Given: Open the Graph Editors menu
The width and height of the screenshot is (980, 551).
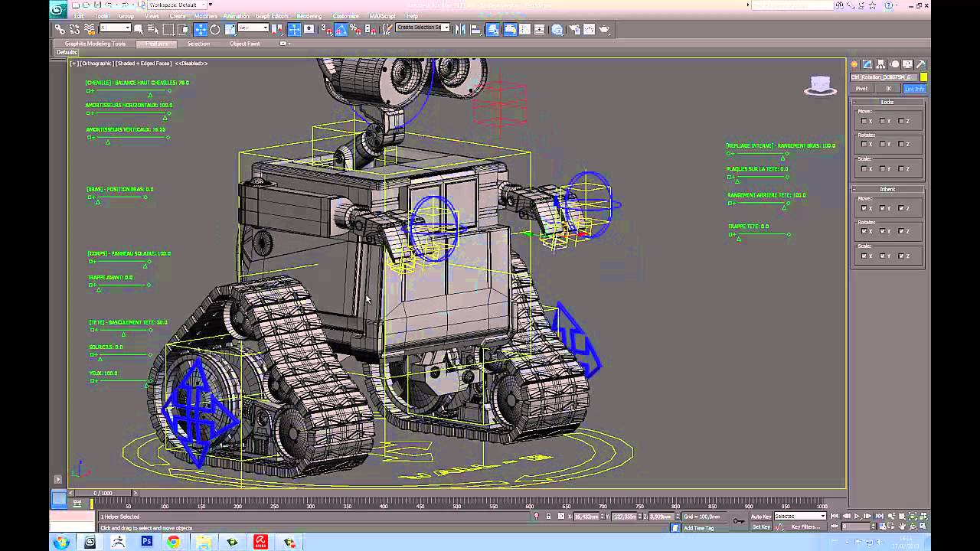Looking at the screenshot, I should (x=272, y=16).
